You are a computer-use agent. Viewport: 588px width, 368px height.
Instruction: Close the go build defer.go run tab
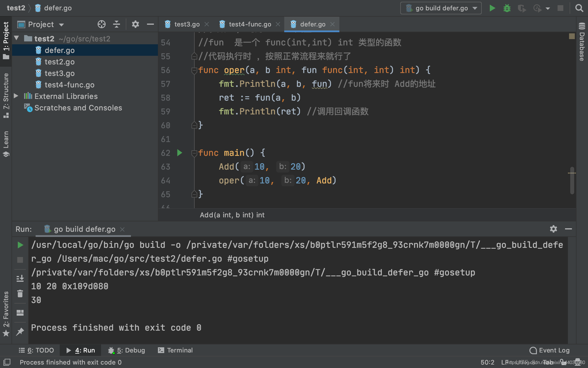click(x=122, y=229)
